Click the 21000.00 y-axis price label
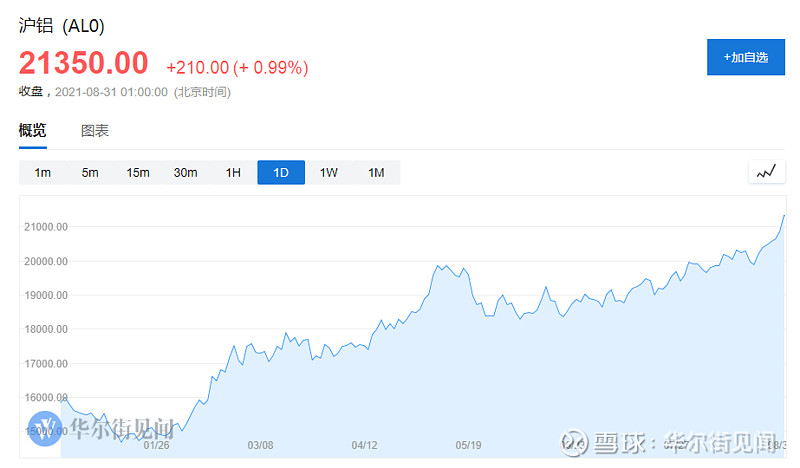Image resolution: width=800 pixels, height=468 pixels. (x=46, y=227)
